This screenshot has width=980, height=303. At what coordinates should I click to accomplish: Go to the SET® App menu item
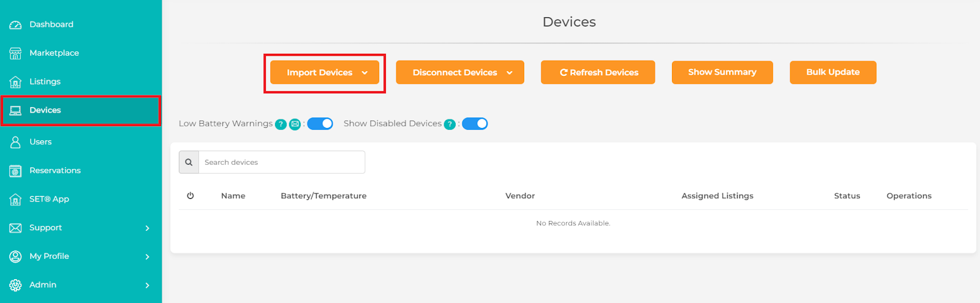[x=49, y=199]
